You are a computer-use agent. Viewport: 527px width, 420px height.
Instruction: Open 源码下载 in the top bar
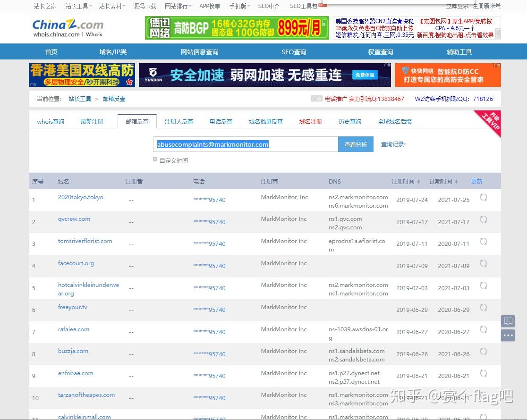pos(144,6)
